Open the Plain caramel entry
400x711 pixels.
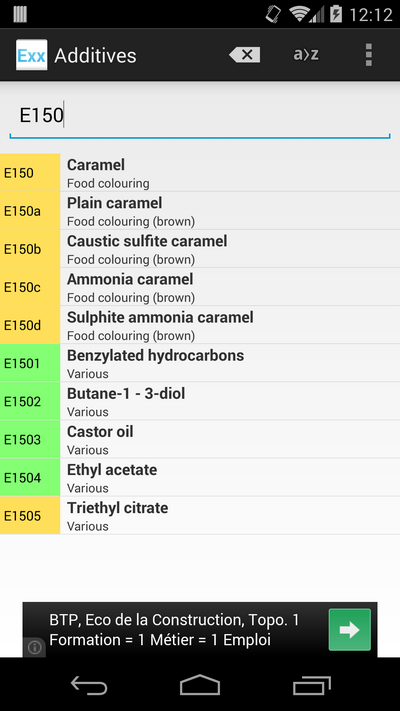click(x=200, y=211)
